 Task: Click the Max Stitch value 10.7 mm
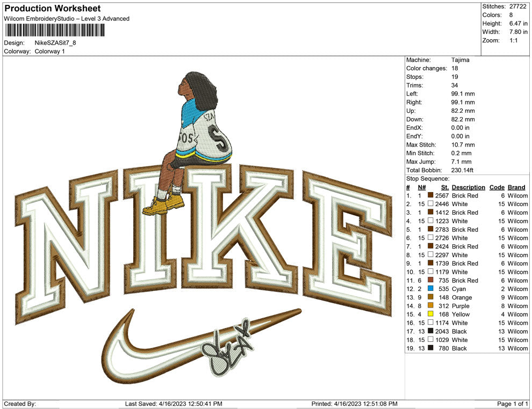tap(463, 145)
